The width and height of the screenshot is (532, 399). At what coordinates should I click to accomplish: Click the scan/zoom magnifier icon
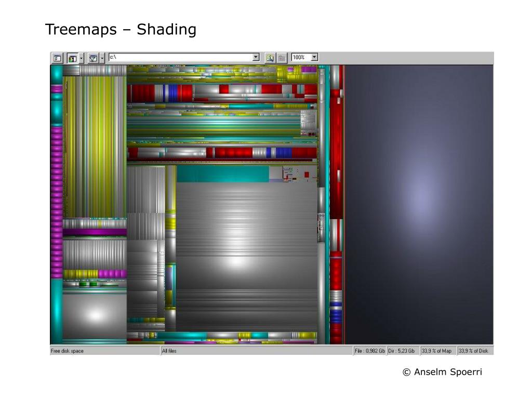(x=270, y=58)
